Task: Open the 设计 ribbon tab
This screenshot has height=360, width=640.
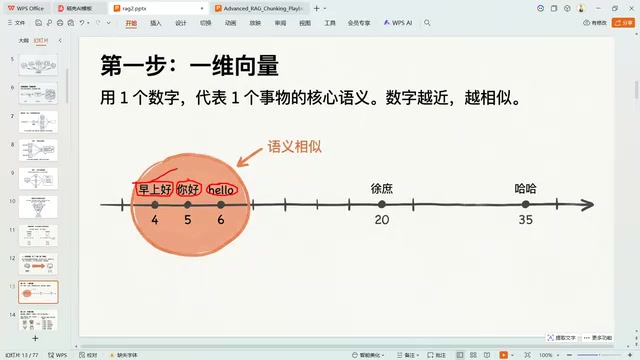Action: pos(181,23)
